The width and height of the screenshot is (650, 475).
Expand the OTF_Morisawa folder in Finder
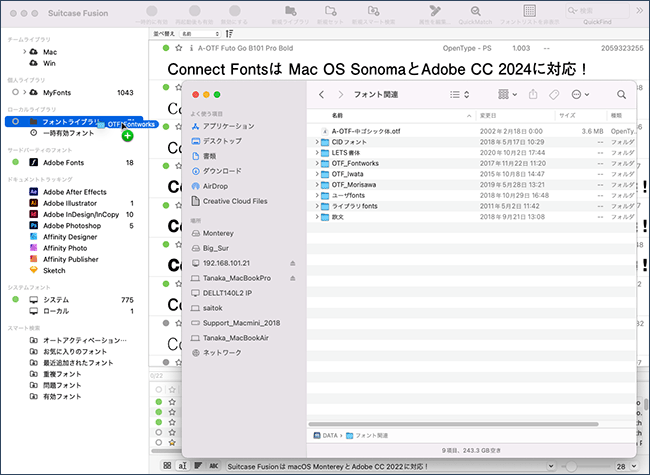(317, 184)
